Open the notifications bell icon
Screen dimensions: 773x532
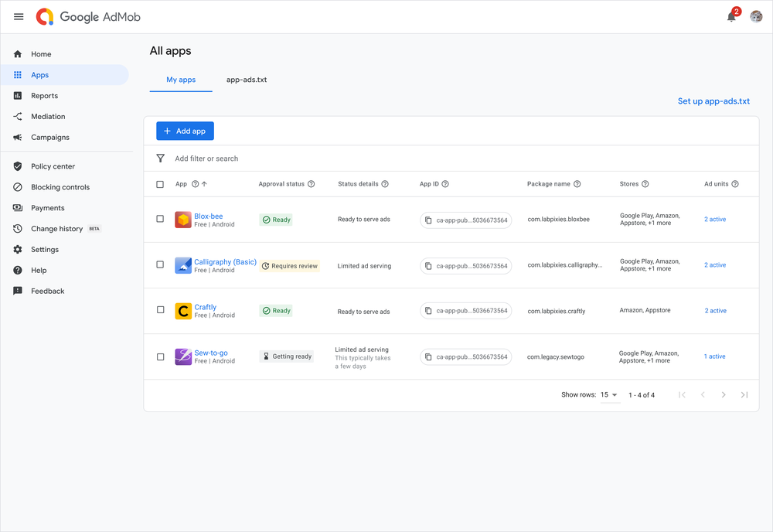730,16
